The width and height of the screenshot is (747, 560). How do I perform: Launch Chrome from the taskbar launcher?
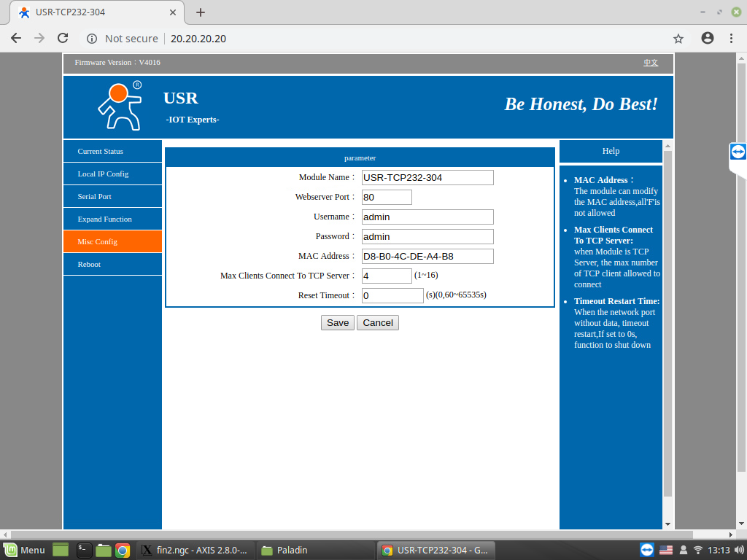coord(123,551)
